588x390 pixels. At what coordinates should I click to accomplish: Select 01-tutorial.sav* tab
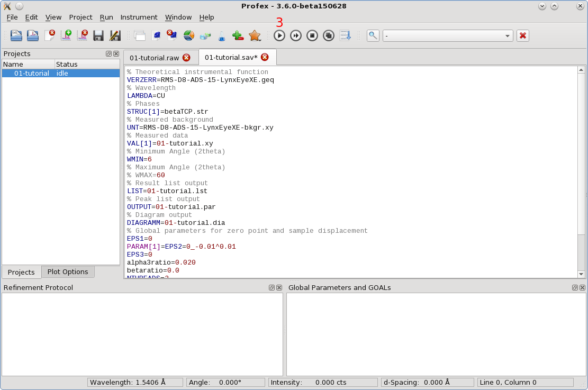click(231, 57)
